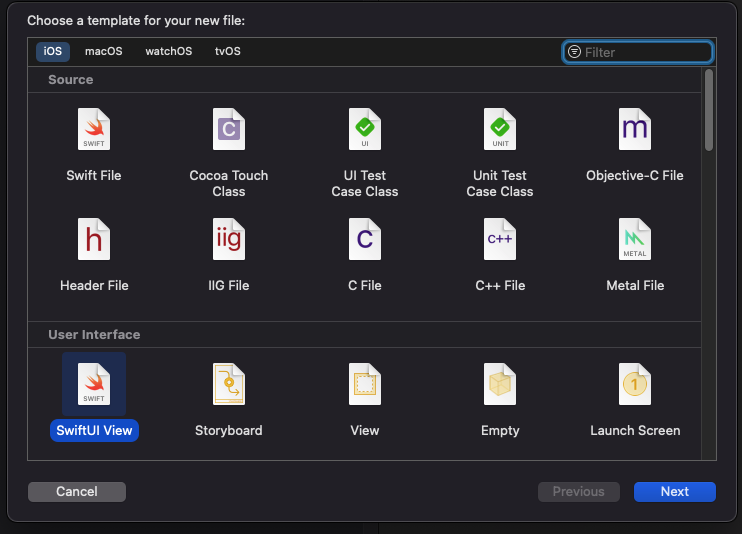Click the 'Source' section header

pyautogui.click(x=71, y=80)
